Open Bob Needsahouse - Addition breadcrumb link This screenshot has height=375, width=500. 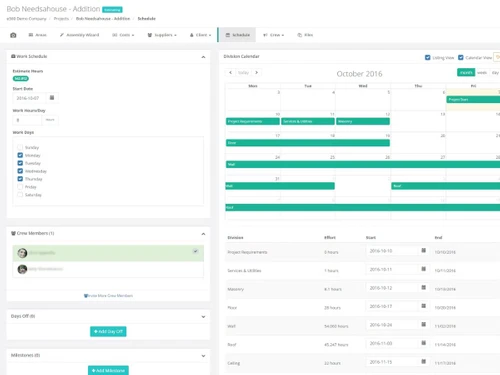point(103,19)
